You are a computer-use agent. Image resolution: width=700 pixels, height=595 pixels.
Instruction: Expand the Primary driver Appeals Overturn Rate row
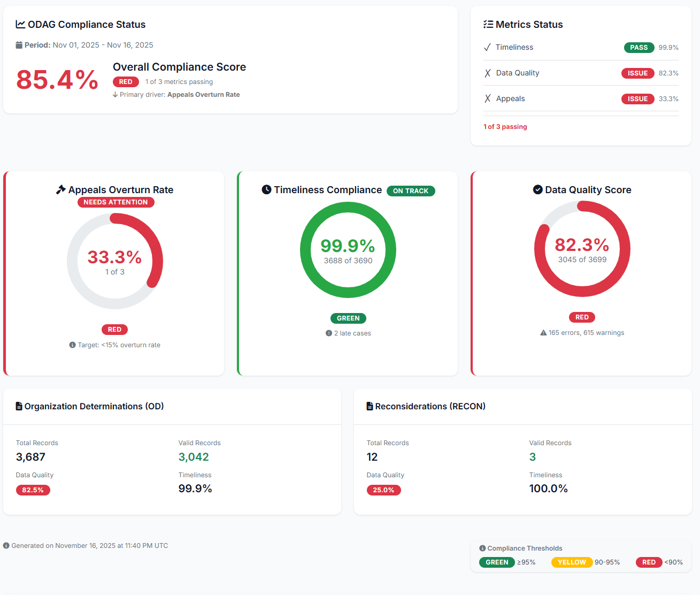click(x=176, y=94)
